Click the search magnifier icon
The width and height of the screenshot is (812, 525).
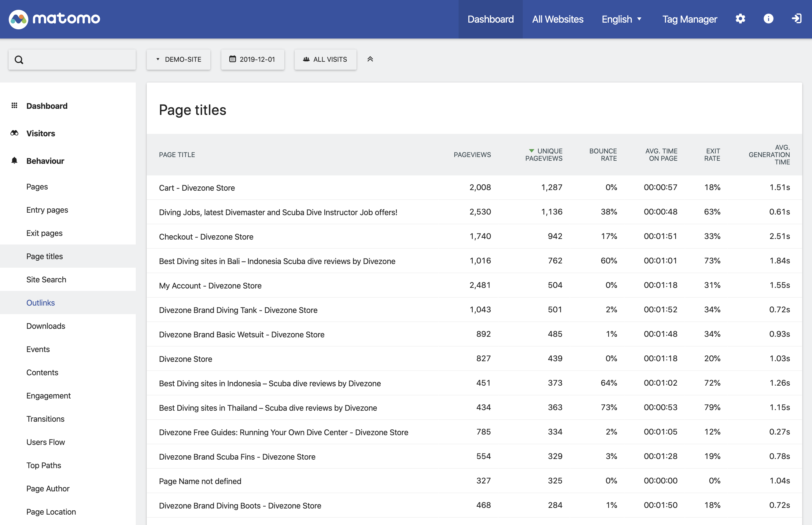[17, 59]
